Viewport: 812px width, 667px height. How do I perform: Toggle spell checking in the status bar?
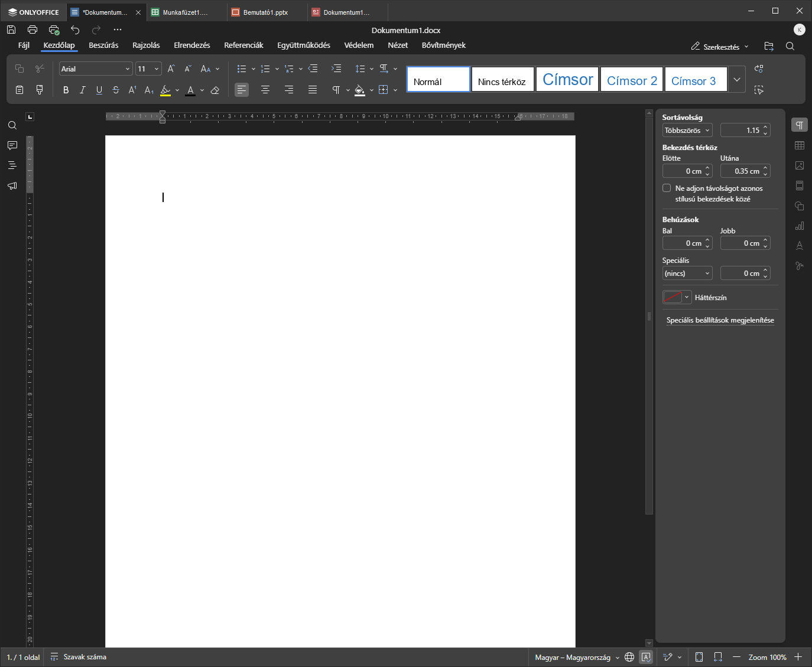click(647, 657)
